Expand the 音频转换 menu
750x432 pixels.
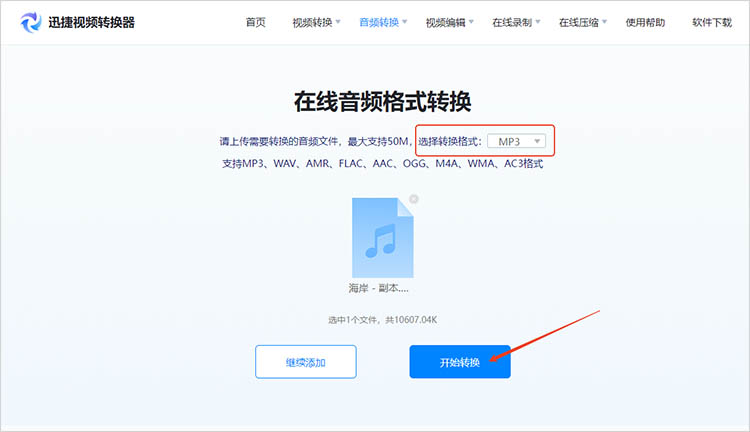383,22
